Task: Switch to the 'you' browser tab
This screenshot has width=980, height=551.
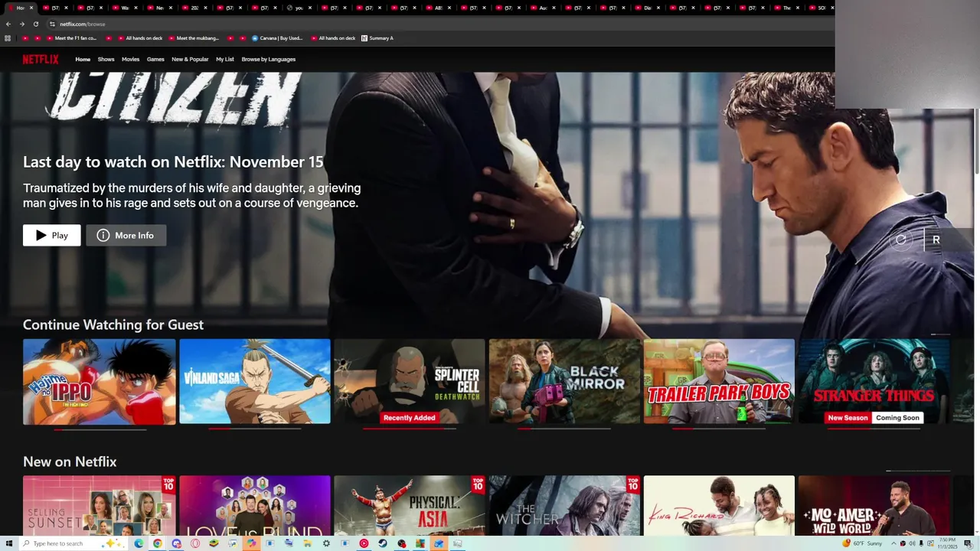Action: 299,8
